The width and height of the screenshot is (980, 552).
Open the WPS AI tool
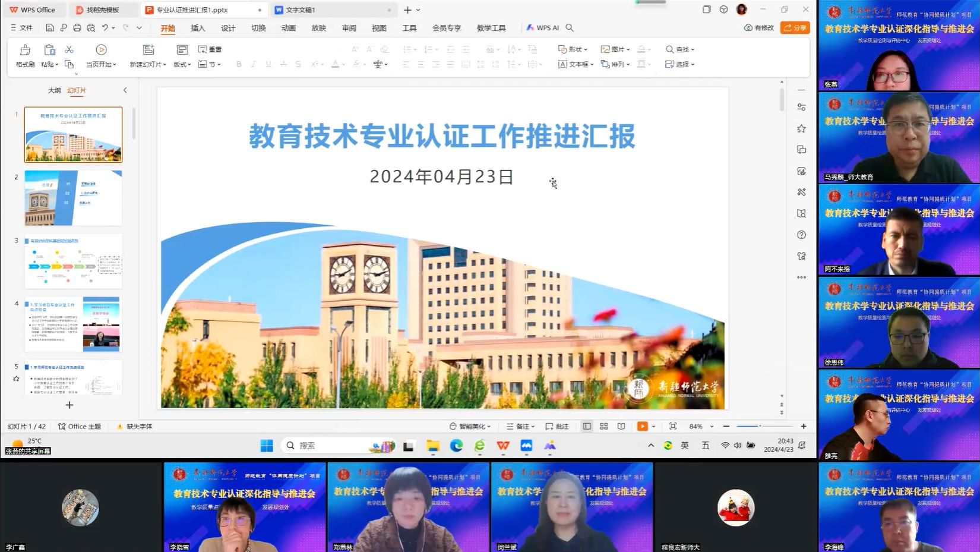click(x=543, y=28)
